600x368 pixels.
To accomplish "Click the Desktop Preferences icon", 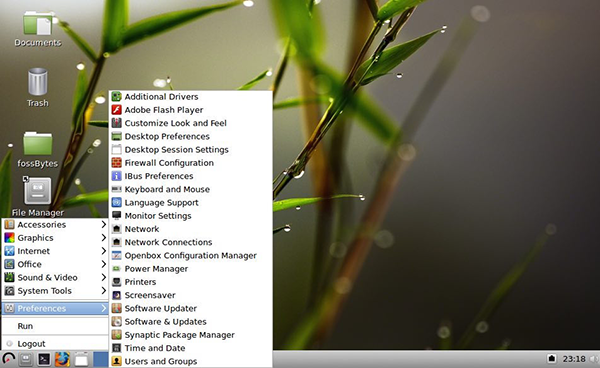I will pos(116,136).
